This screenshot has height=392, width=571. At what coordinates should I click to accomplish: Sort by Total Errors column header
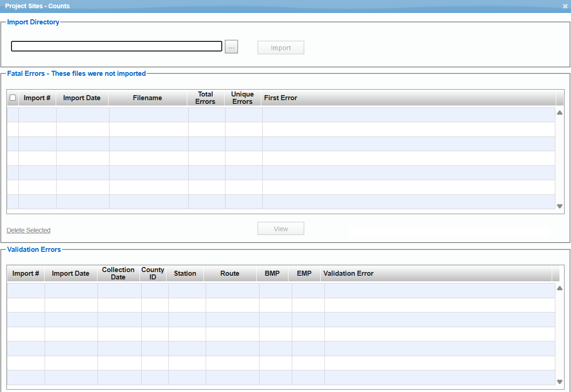pyautogui.click(x=205, y=98)
